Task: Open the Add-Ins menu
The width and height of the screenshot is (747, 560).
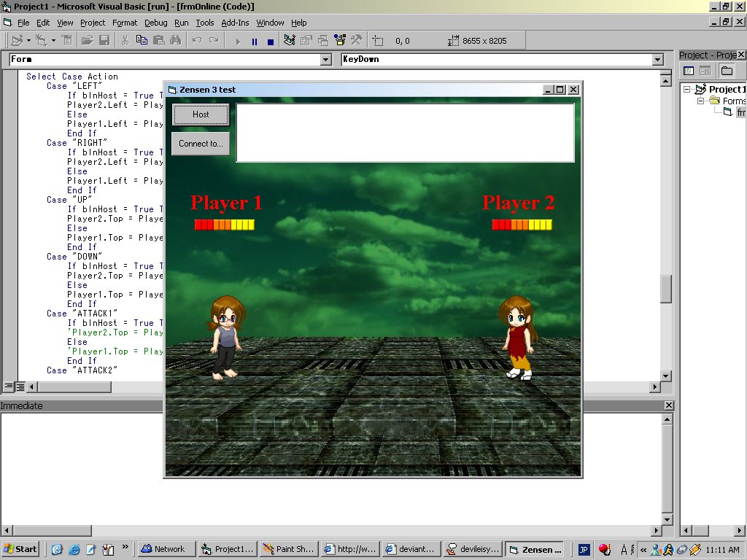Action: coord(235,23)
